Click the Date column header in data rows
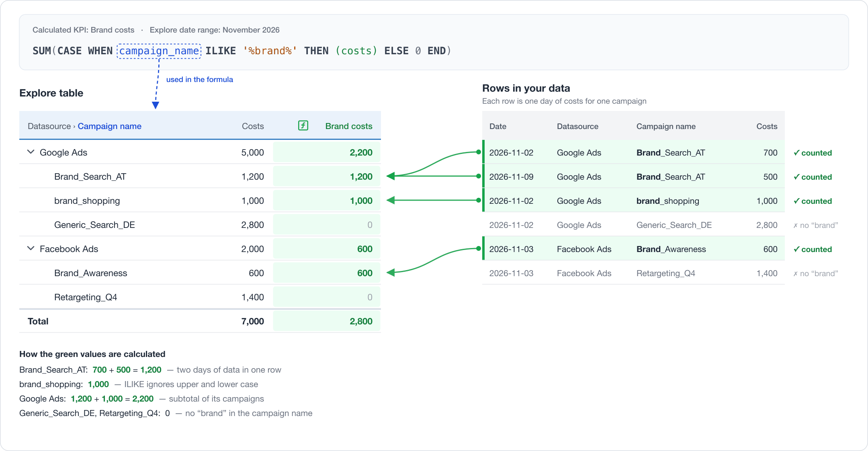The width and height of the screenshot is (868, 451). pyautogui.click(x=498, y=126)
